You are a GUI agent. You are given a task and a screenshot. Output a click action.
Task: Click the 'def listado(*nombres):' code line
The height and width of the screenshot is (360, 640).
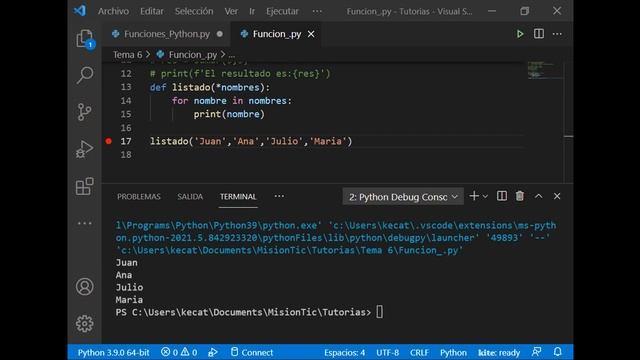point(210,87)
